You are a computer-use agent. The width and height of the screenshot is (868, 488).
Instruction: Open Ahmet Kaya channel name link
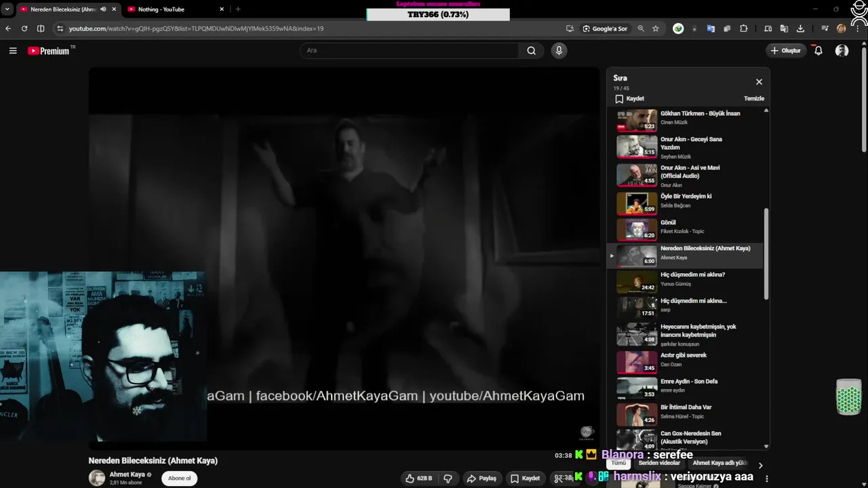click(127, 474)
